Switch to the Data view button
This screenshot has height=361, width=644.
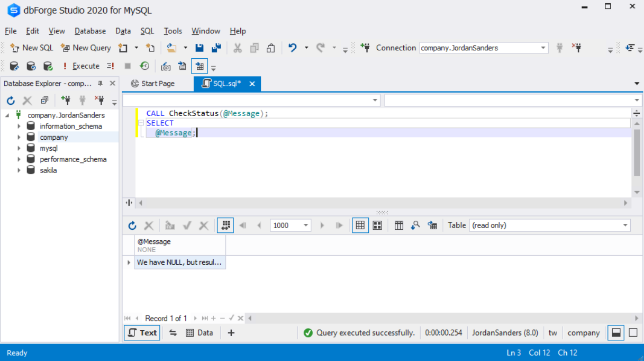point(199,332)
